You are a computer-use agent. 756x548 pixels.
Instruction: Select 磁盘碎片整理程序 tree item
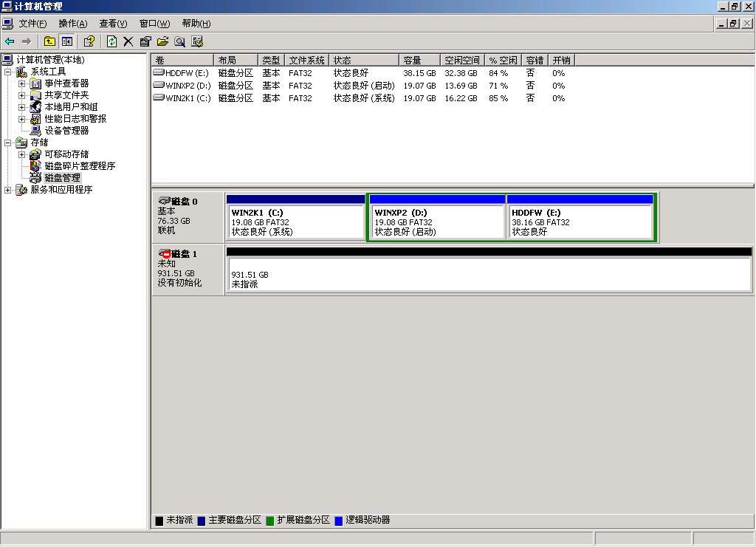click(80, 166)
